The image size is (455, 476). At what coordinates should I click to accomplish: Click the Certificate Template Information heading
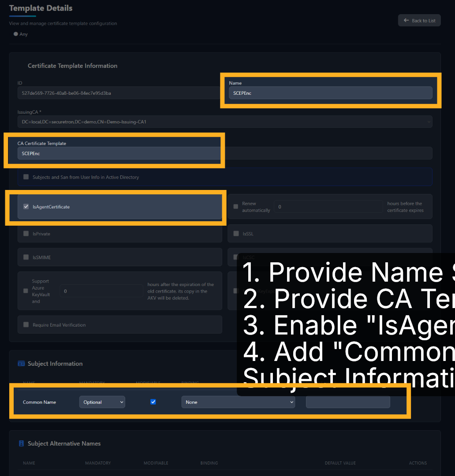73,66
